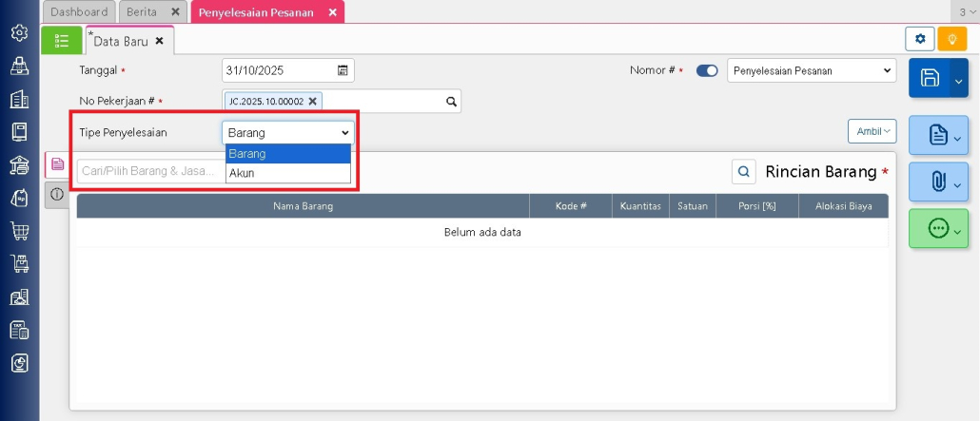980x421 pixels.
Task: Click the blue save disk button
Action: (x=930, y=79)
